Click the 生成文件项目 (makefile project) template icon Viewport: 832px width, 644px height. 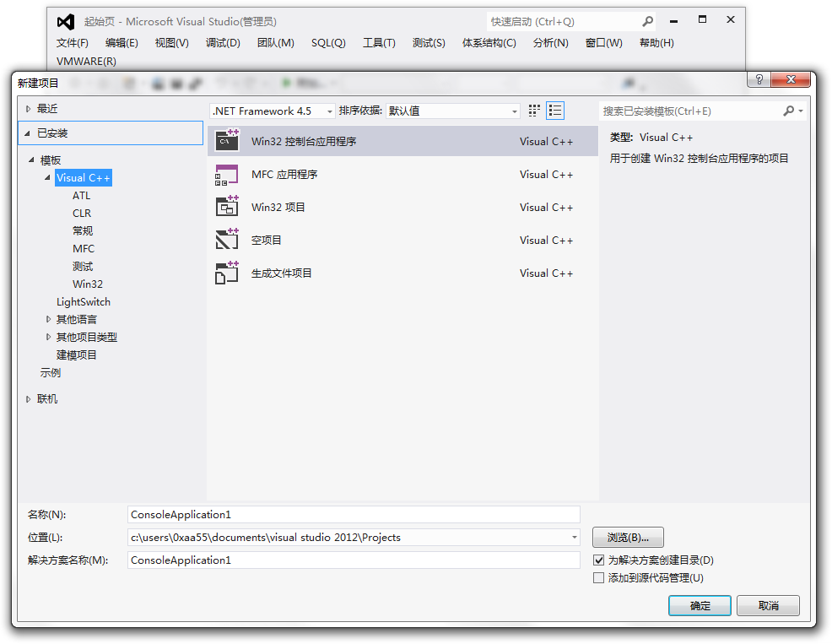point(227,273)
